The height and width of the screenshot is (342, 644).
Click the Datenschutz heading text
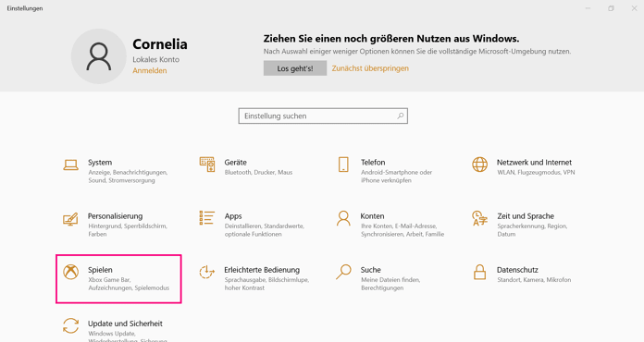coord(517,270)
